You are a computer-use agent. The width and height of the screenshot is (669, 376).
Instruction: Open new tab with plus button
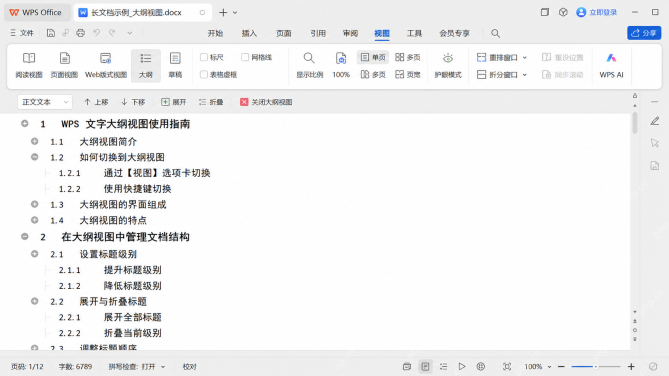[223, 12]
